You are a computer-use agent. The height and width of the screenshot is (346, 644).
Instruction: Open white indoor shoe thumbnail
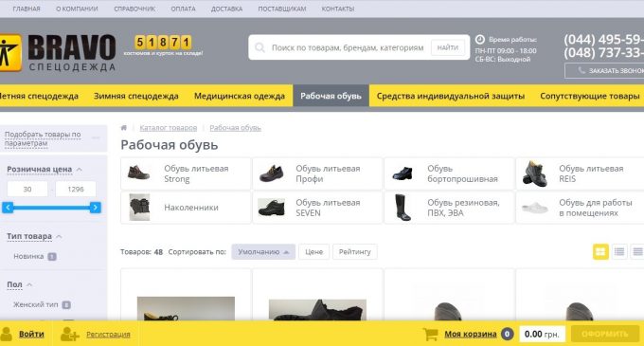(535, 208)
